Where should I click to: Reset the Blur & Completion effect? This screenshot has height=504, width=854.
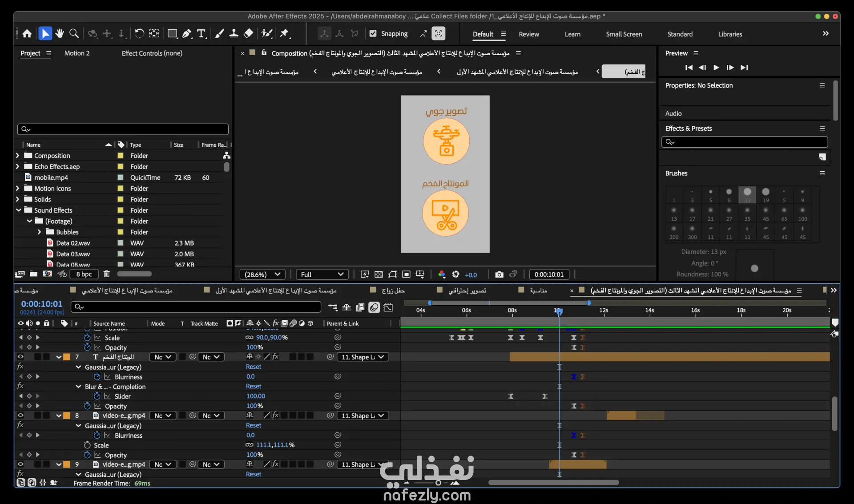254,387
